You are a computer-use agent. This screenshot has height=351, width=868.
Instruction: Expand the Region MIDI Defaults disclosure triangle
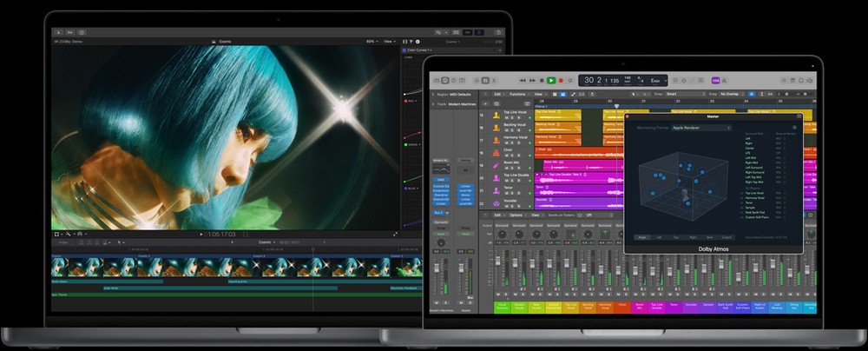[x=434, y=93]
